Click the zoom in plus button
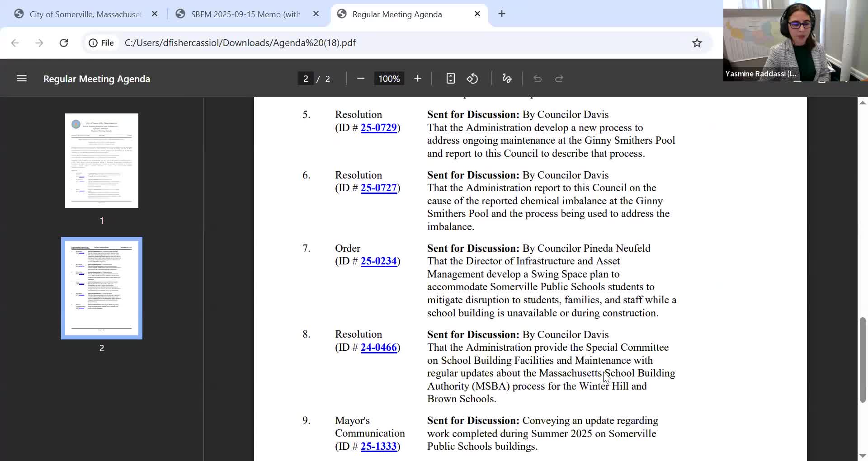The height and width of the screenshot is (461, 868). coord(417,79)
